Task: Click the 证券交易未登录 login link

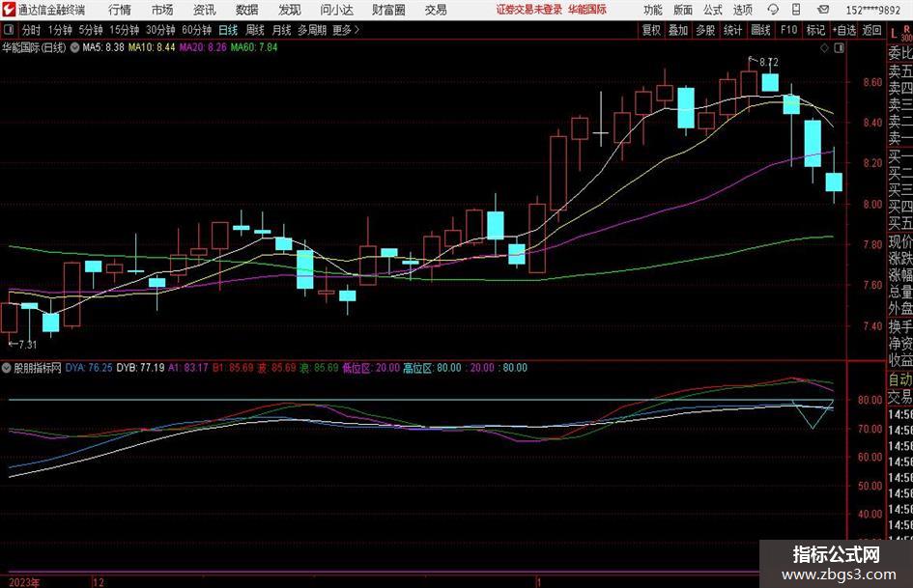Action: [528, 10]
